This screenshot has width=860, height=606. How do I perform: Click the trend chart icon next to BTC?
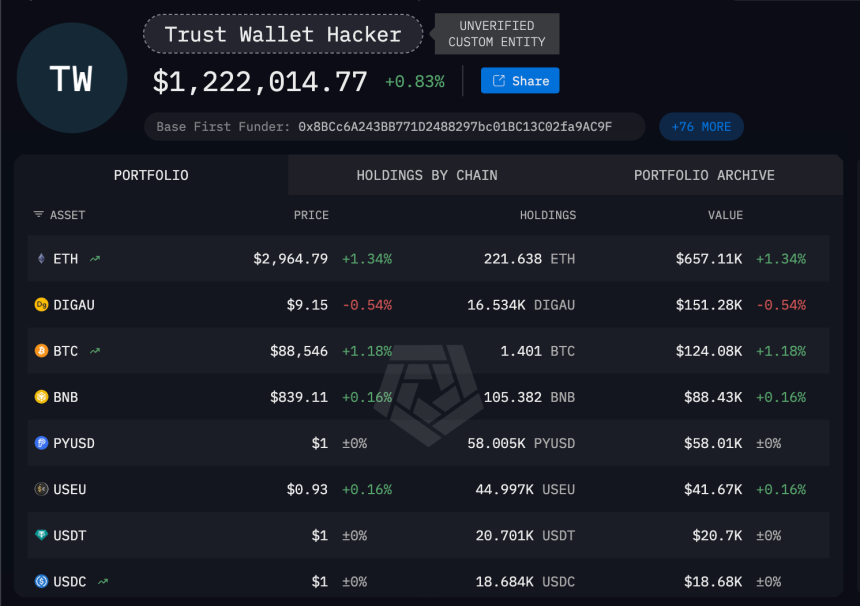[x=94, y=350]
